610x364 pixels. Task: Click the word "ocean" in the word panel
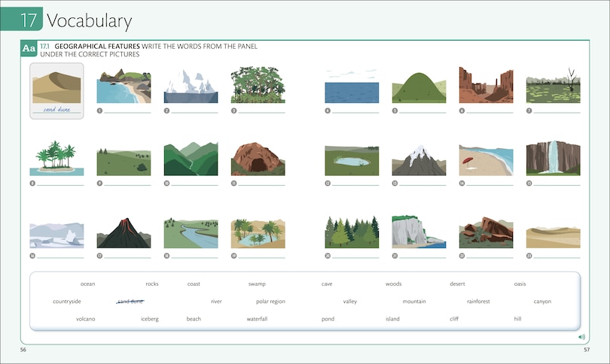[88, 284]
